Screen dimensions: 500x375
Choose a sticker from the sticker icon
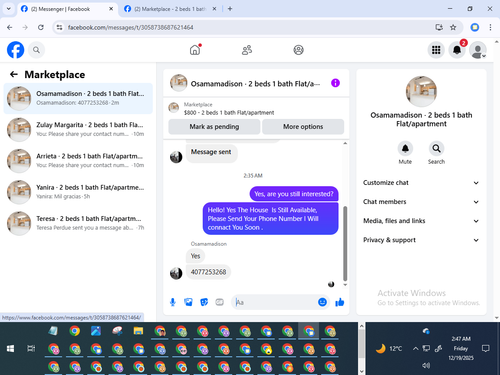204,302
